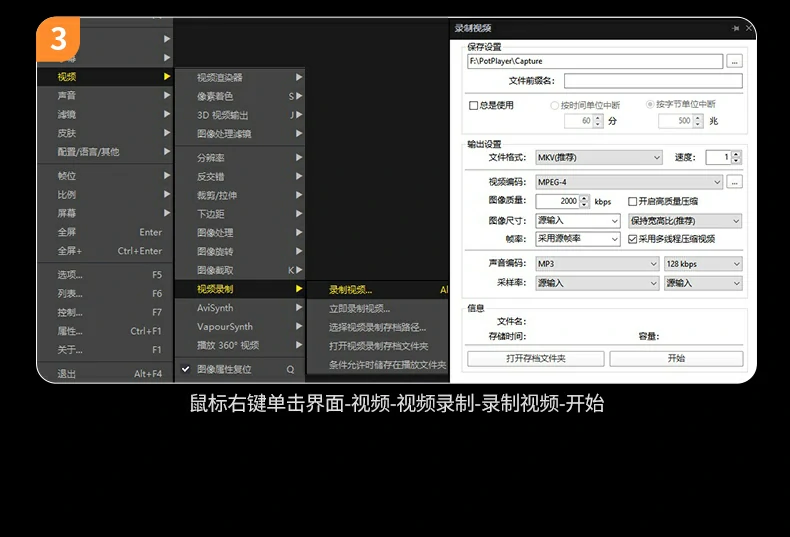790x537 pixels.
Task: Expand 反交错 submenu
Action: tap(240, 176)
